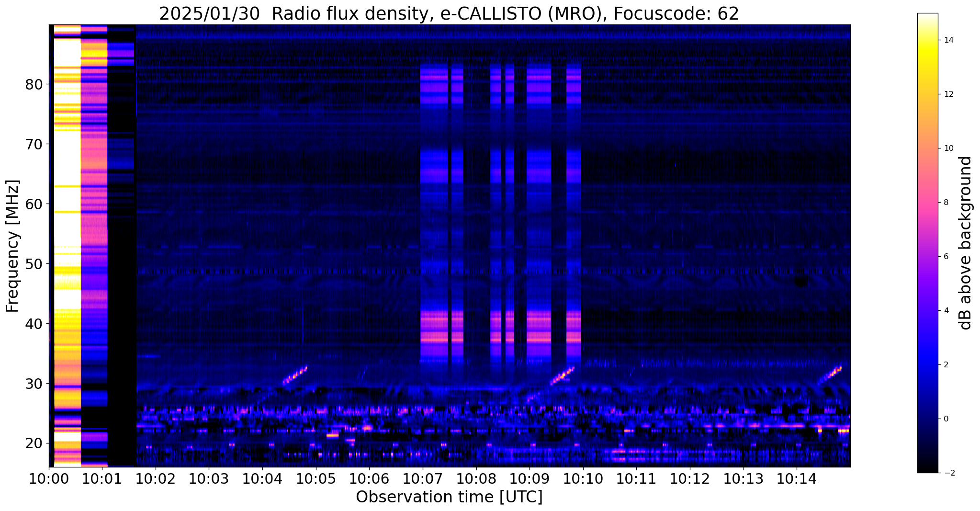
Task: Click the 20 MHz frequency tick label
Action: click(34, 444)
